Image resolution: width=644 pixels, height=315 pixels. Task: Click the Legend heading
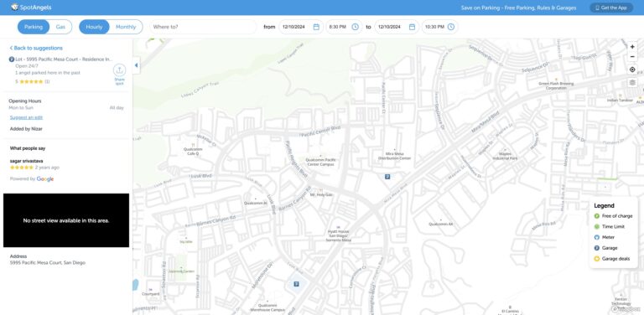click(604, 206)
